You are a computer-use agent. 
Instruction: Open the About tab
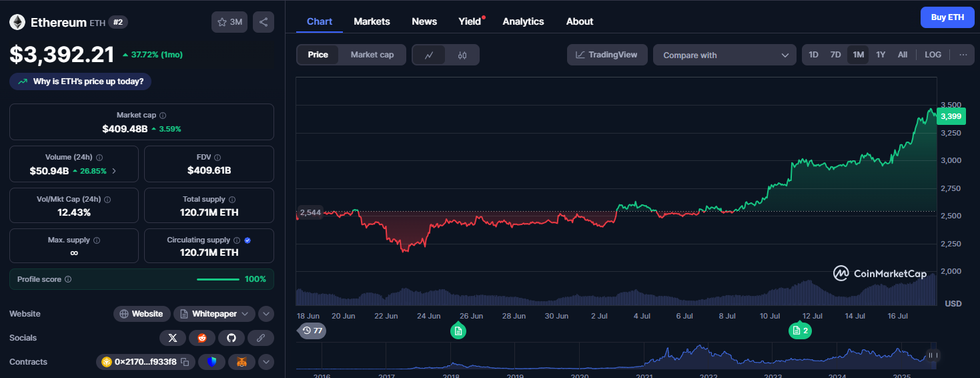[580, 21]
